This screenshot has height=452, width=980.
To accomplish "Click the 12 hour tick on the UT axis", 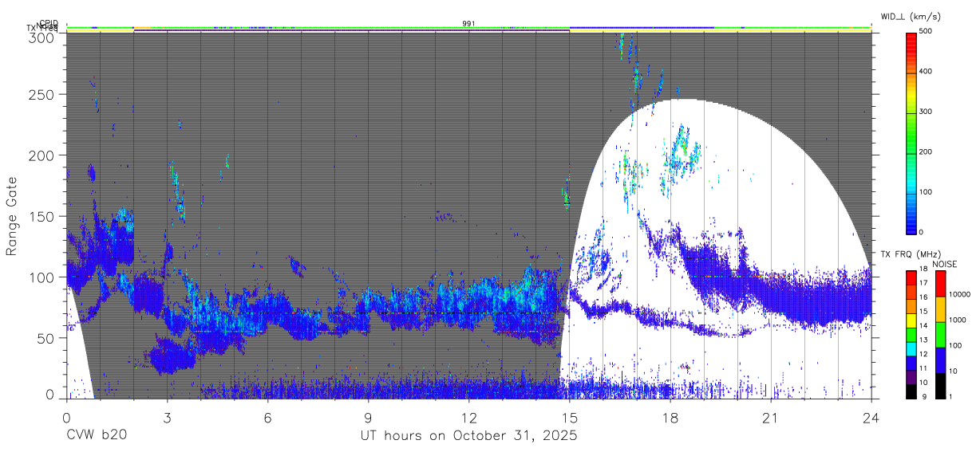I will (x=468, y=417).
